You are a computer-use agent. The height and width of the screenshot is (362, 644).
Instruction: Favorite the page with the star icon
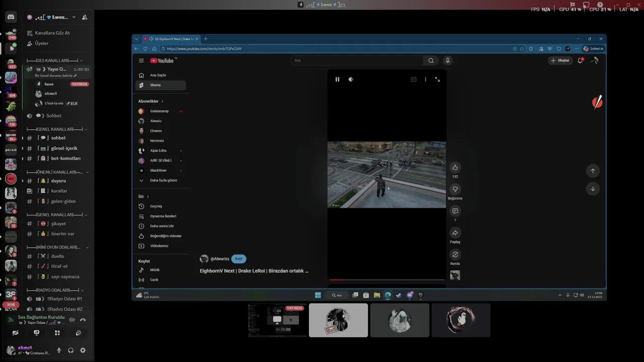pyautogui.click(x=522, y=49)
